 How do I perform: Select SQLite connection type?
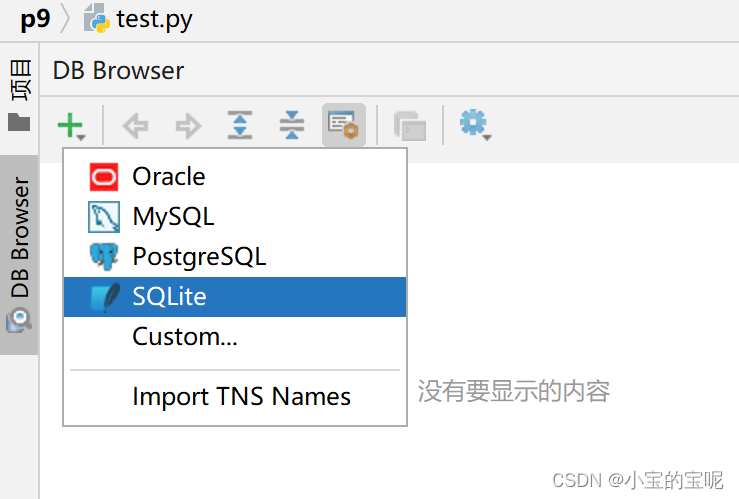(235, 297)
